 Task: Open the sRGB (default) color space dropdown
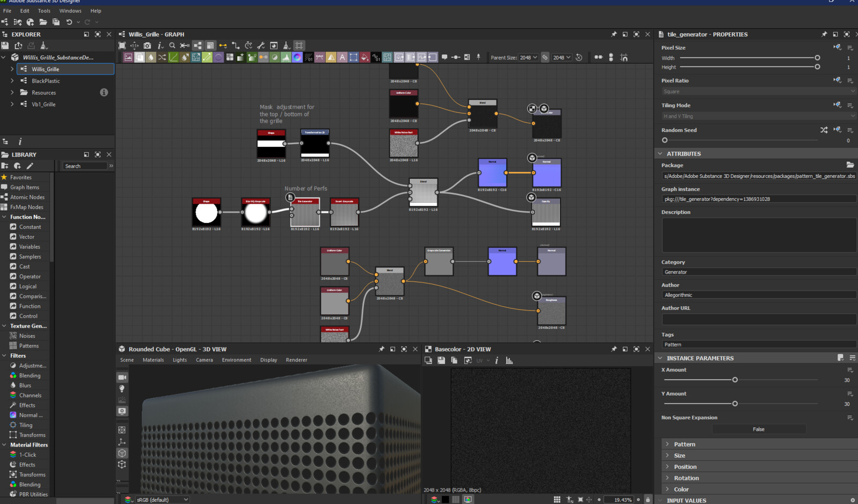[x=162, y=500]
